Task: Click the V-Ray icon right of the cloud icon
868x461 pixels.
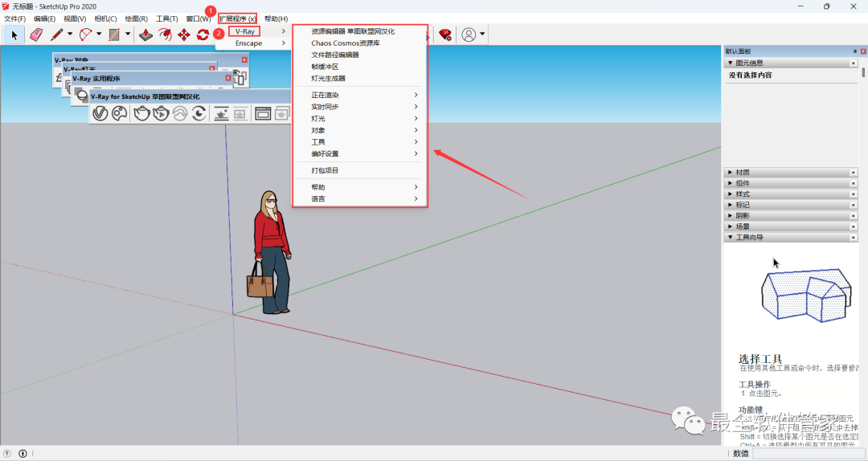Action: click(x=199, y=113)
